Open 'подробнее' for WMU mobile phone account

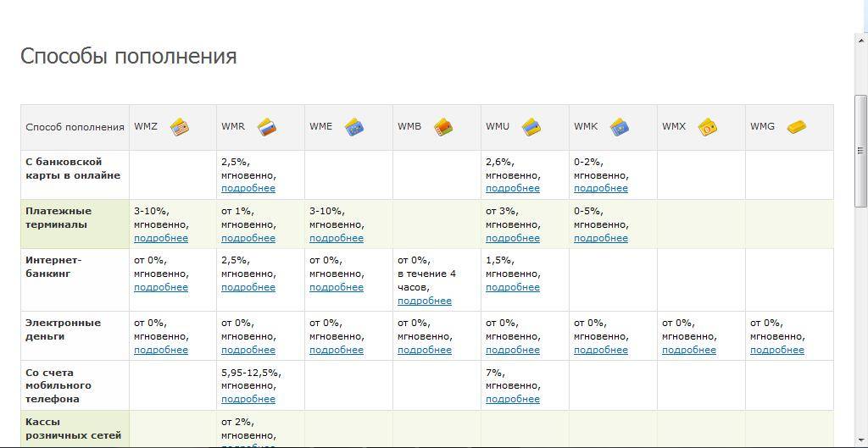click(x=513, y=399)
